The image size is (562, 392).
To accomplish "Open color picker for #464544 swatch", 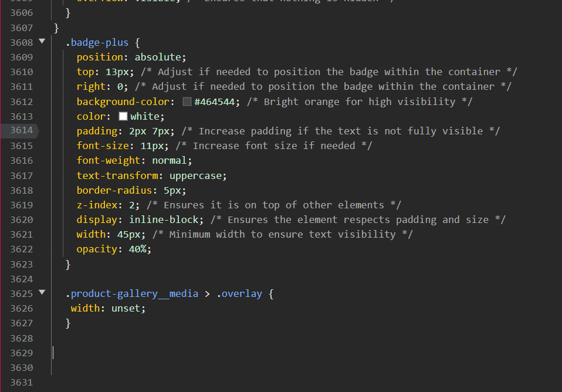I will pyautogui.click(x=187, y=102).
